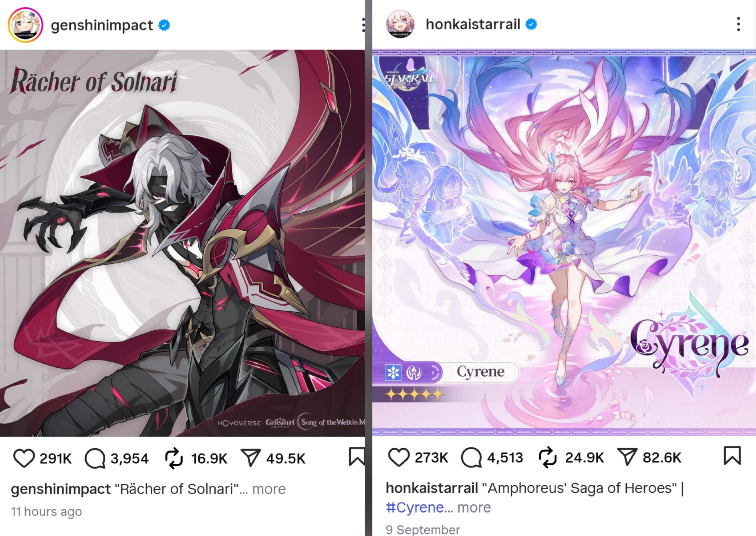756x536 pixels.
Task: Open honkaistarrail profile from header username
Action: tap(473, 24)
